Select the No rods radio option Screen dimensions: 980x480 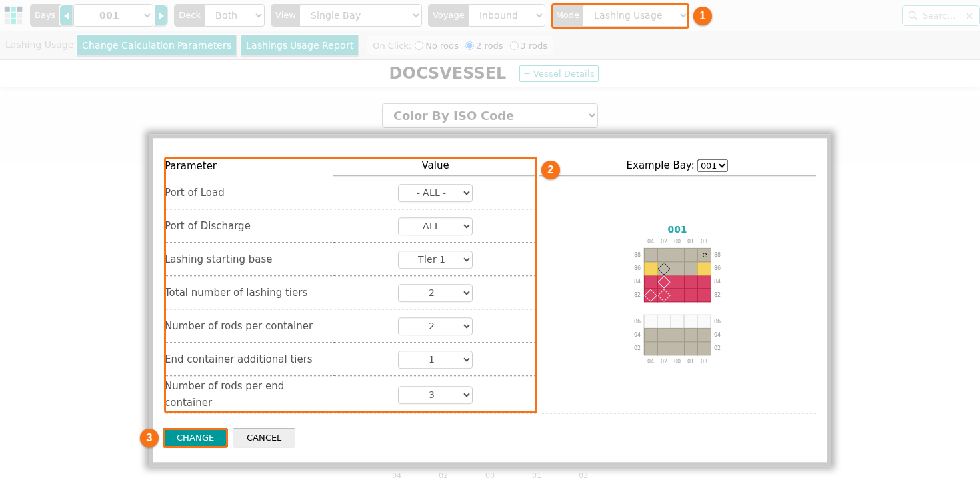click(x=419, y=46)
